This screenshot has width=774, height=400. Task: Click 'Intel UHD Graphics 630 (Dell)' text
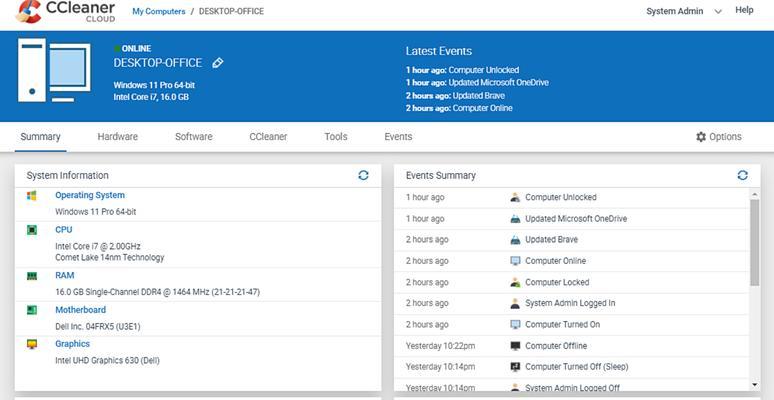(x=107, y=360)
